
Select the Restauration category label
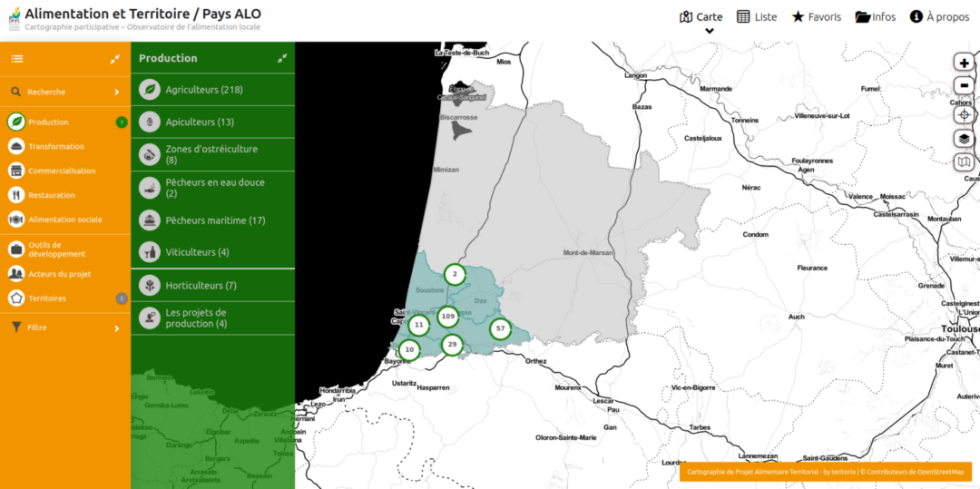(x=51, y=195)
